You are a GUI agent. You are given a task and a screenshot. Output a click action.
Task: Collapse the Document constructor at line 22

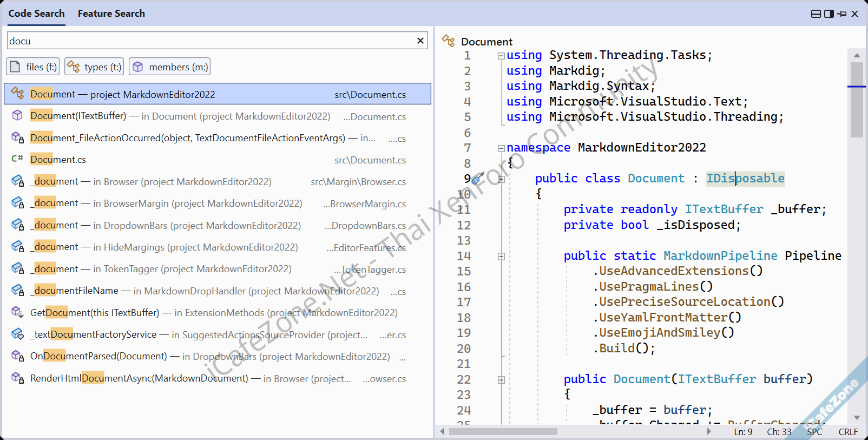pos(501,380)
